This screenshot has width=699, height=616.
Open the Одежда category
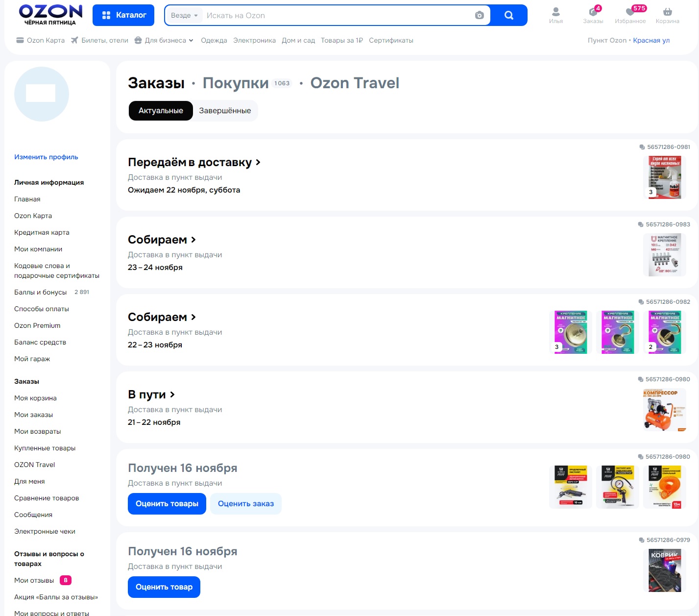[x=214, y=40]
